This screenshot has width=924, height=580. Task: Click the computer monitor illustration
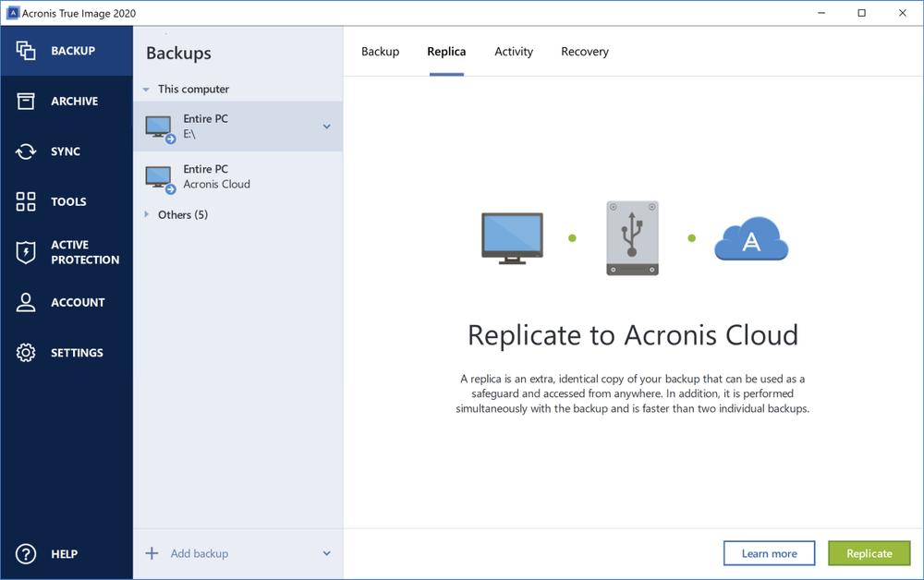click(x=512, y=238)
